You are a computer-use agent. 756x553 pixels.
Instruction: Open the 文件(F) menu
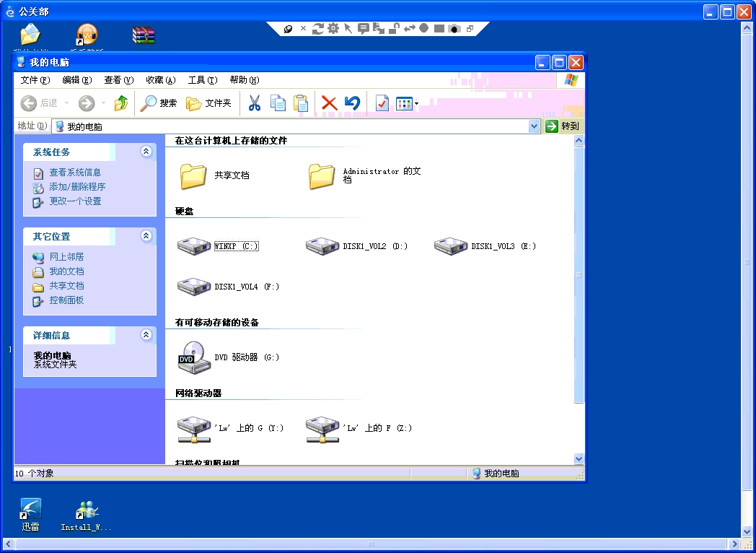[x=35, y=80]
